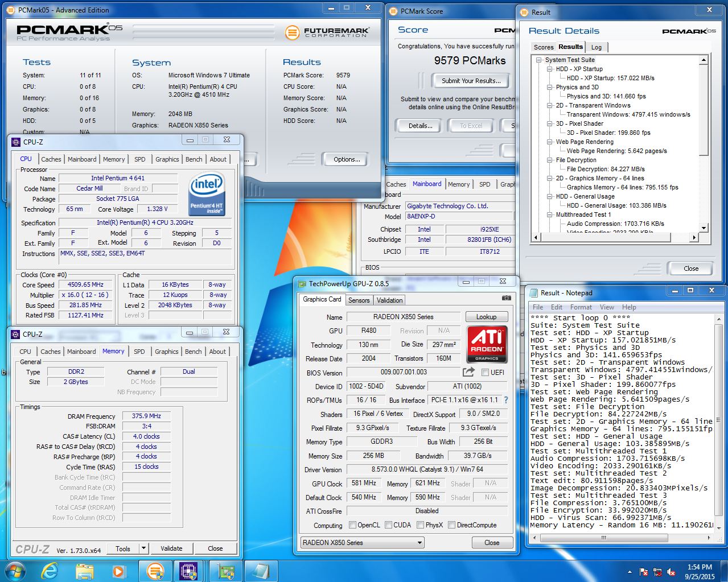
Task: Click the GPU-Z title bar icon
Action: pos(302,283)
